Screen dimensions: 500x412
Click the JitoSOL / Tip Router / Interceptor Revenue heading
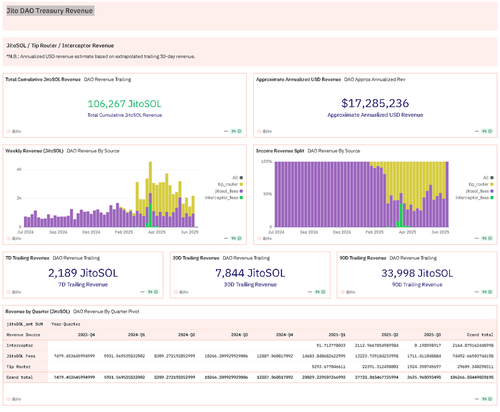click(60, 45)
